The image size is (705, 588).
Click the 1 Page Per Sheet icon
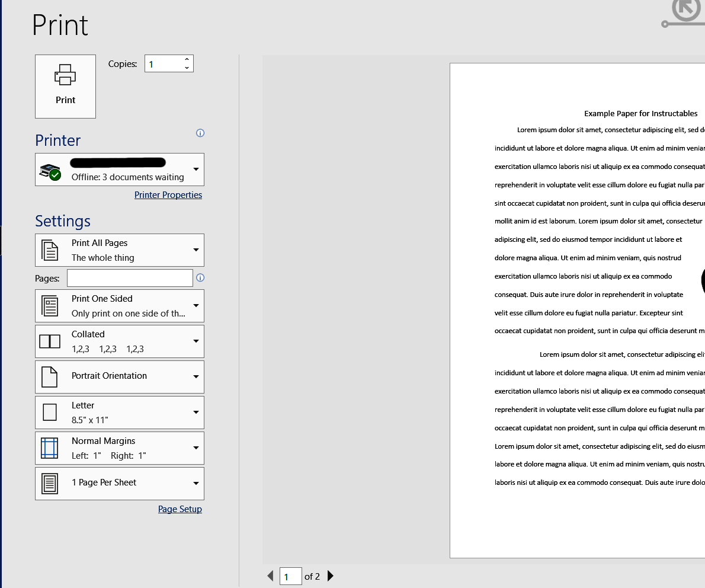[x=49, y=484]
